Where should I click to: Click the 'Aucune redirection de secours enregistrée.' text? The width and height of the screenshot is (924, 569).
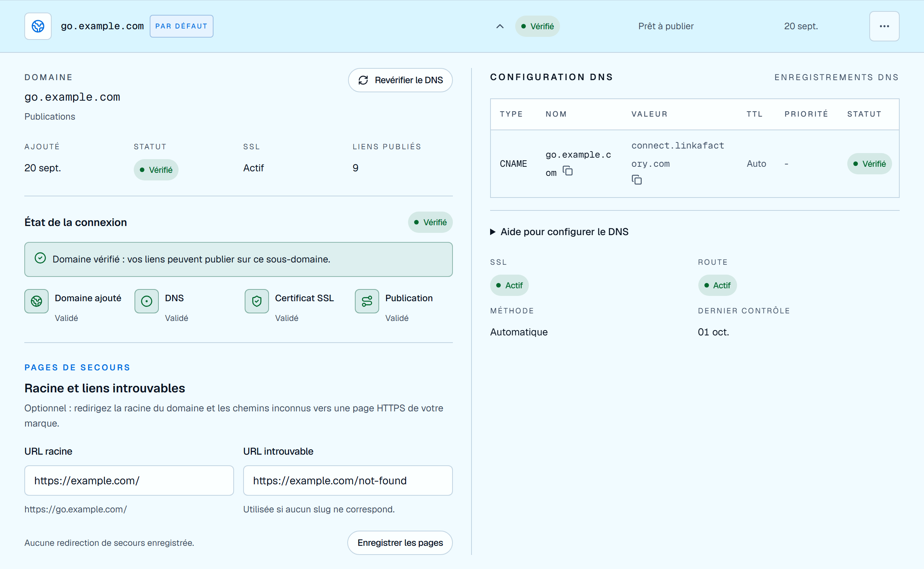[x=109, y=543]
